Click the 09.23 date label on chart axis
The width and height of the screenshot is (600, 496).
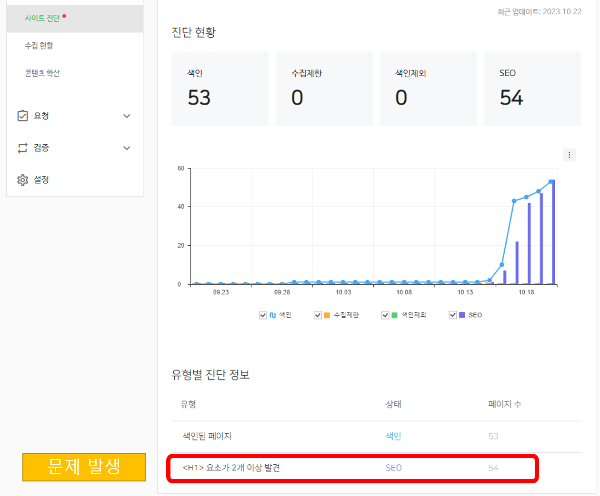tap(221, 292)
